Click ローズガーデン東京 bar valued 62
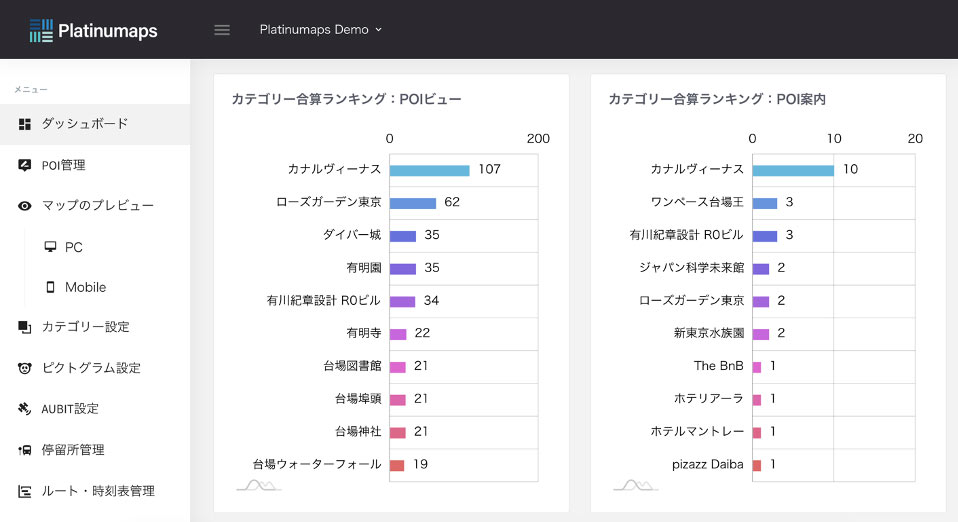Image resolution: width=958 pixels, height=522 pixels. [x=412, y=203]
